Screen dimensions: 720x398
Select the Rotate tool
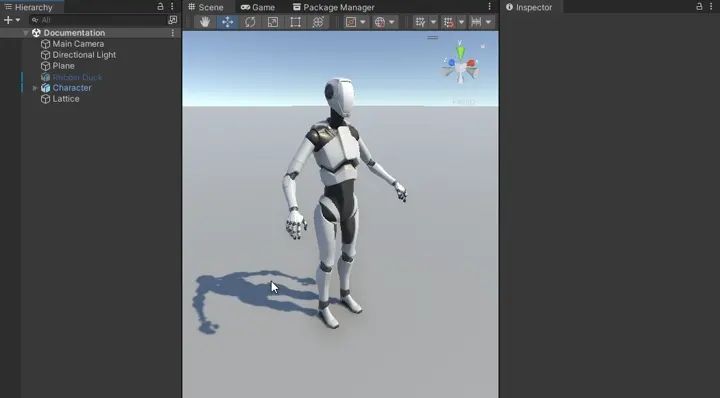[x=250, y=22]
